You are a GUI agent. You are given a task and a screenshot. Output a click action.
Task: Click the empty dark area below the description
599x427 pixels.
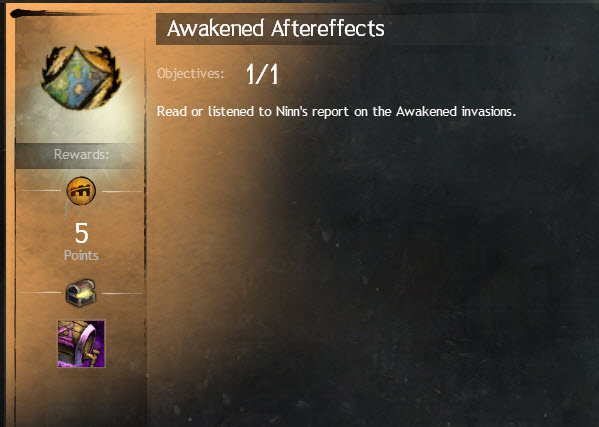tap(382, 267)
